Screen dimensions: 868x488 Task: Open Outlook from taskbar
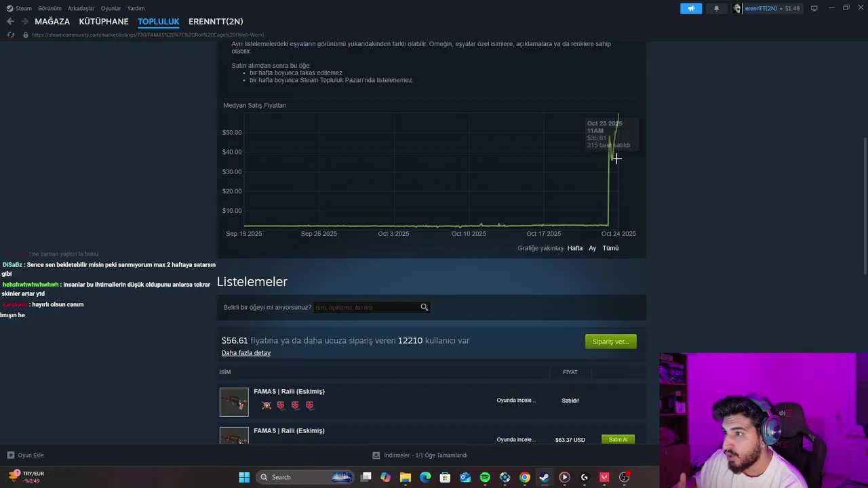point(465,477)
